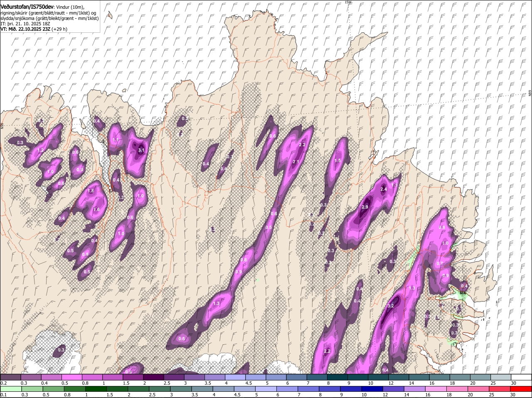This screenshot has width=532, height=398.
Task: Click the lavender 4 swatch in snow legend
Action: click(235, 377)
